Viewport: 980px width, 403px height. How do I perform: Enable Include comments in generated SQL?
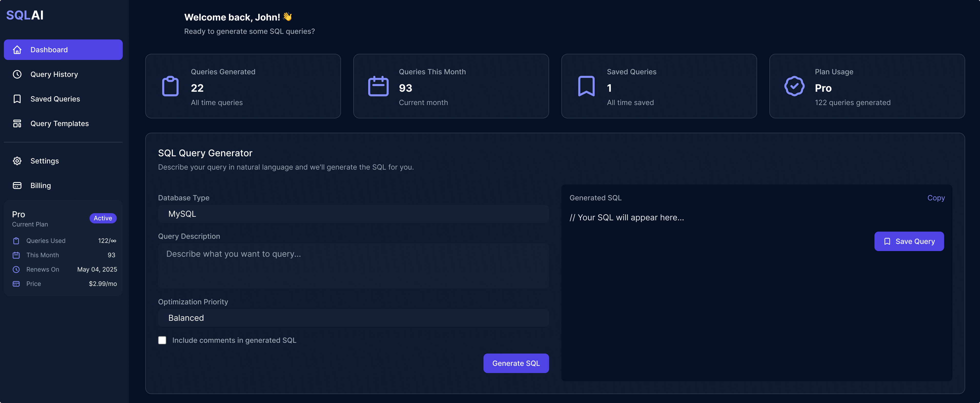162,340
